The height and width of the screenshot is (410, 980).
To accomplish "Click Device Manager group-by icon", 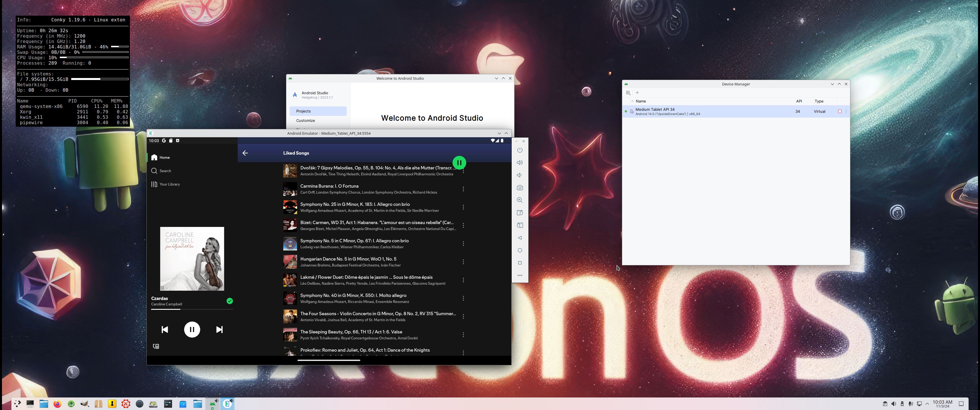I will [628, 93].
